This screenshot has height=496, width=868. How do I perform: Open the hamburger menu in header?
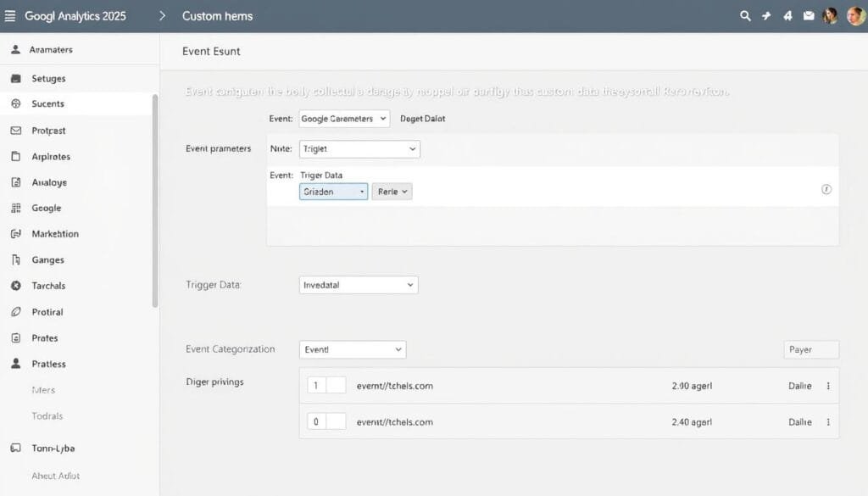[x=10, y=16]
